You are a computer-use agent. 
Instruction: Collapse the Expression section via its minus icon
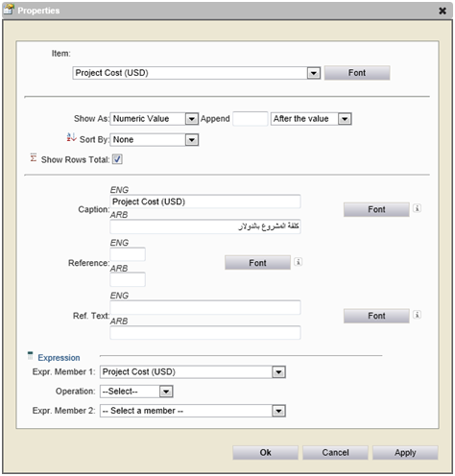tap(30, 355)
